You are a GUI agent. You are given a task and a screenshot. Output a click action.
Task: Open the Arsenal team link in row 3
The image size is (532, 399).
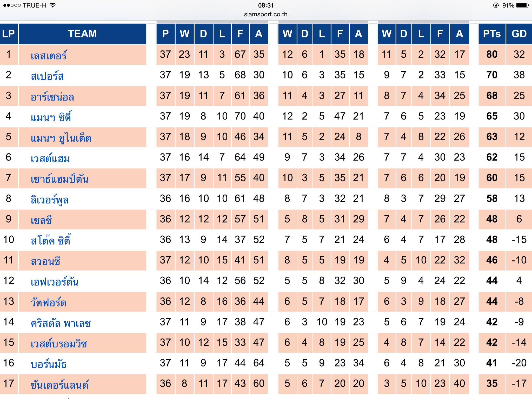[52, 97]
